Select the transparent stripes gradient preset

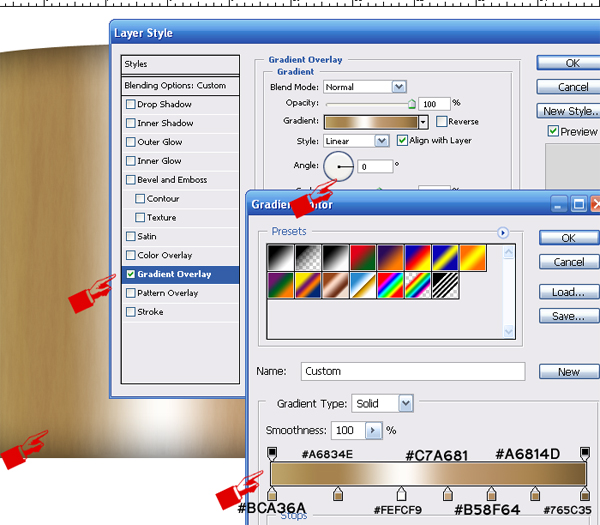(445, 285)
